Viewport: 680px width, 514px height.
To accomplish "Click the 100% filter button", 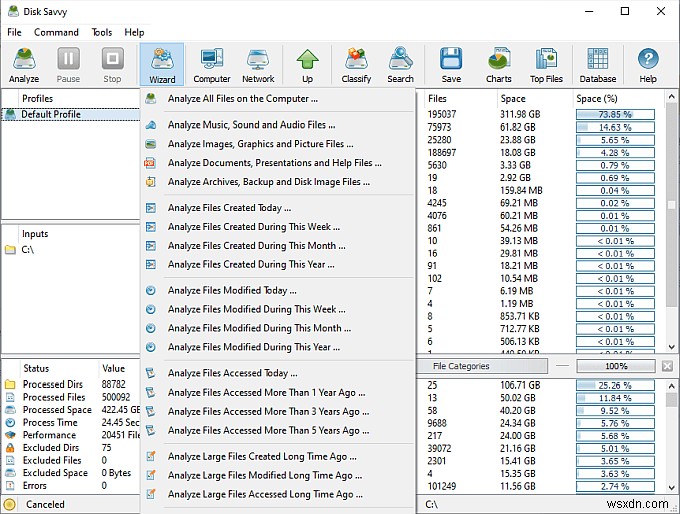I will pyautogui.click(x=616, y=366).
